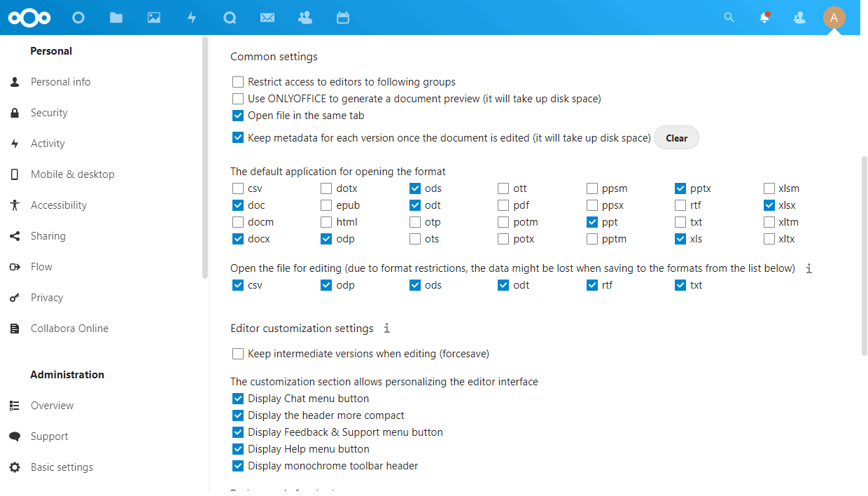Uncheck the ppt default application checkbox
Screen dimensions: 868x496
592,222
